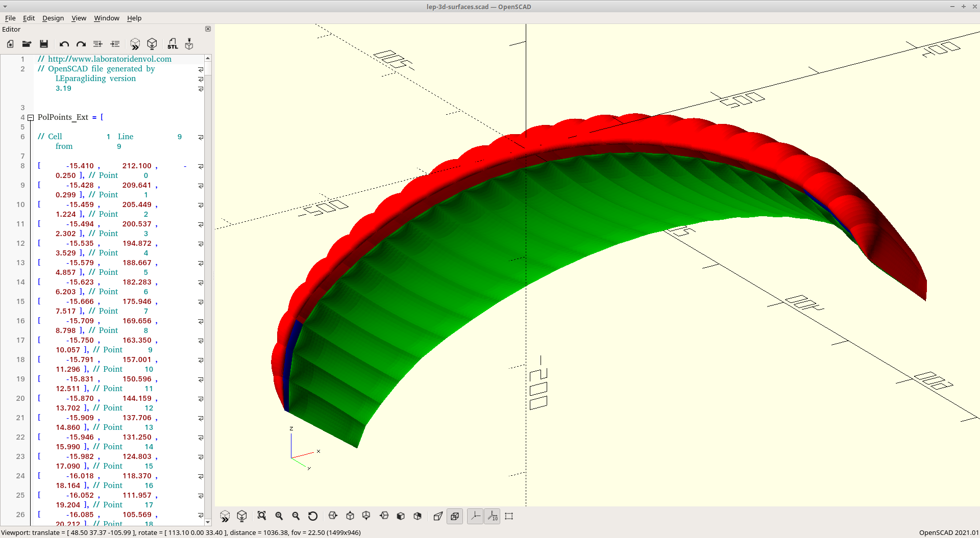Save the file with the floppy icon
This screenshot has width=980, height=538.
(x=44, y=44)
